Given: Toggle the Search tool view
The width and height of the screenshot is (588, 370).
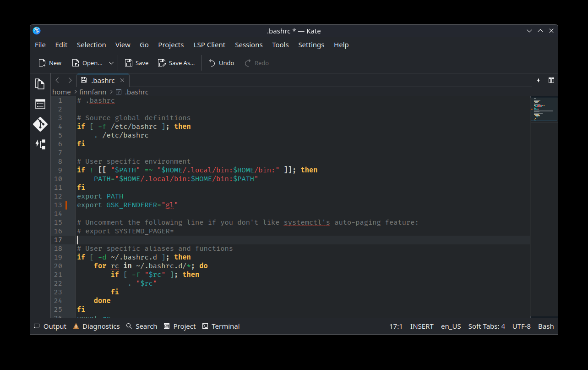Looking at the screenshot, I should [x=142, y=326].
